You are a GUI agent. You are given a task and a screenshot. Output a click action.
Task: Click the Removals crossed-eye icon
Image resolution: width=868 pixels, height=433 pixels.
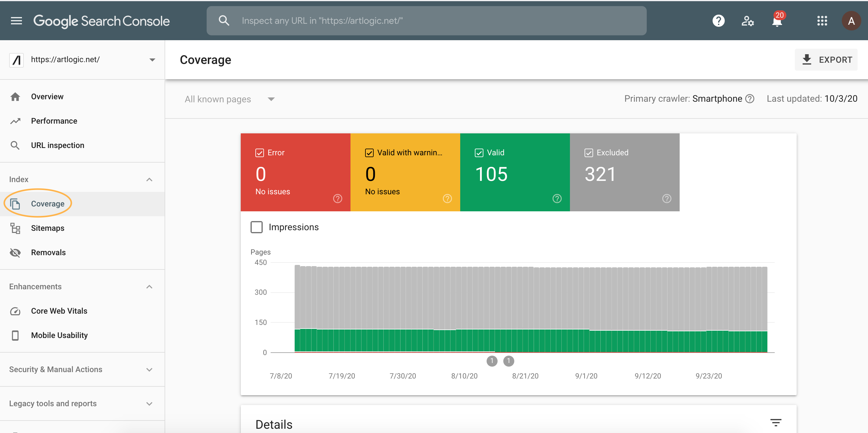pyautogui.click(x=15, y=252)
